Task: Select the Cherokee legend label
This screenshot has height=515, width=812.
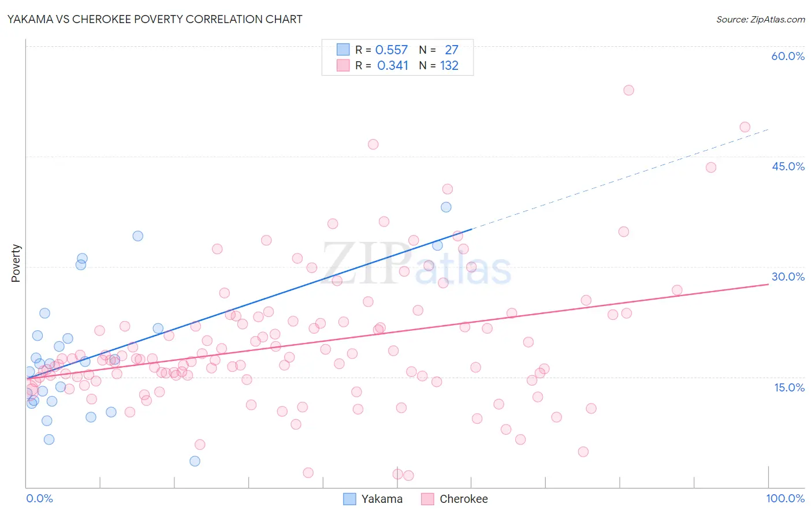Action: pos(464,499)
